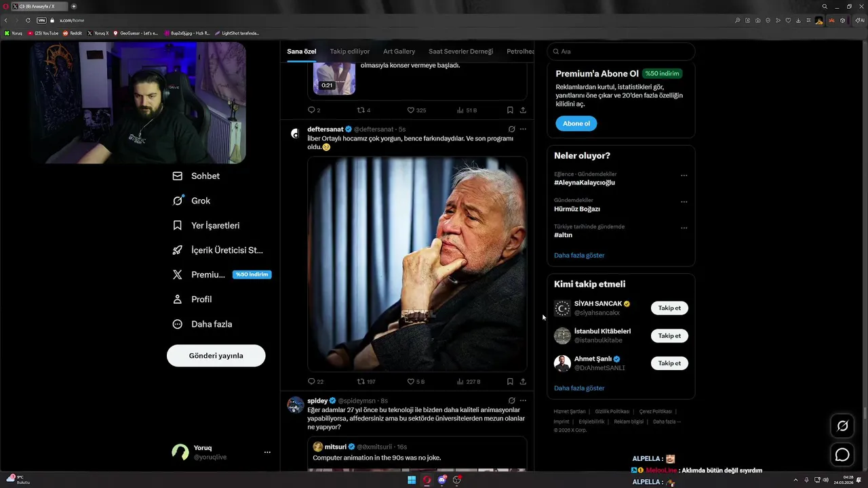Open Hürmüz Boğazı trending topic

point(577,209)
